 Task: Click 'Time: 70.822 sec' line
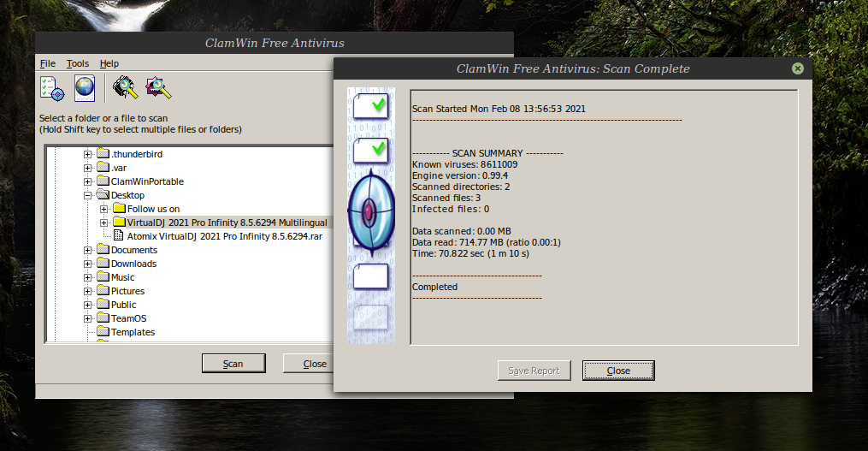pyautogui.click(x=470, y=253)
